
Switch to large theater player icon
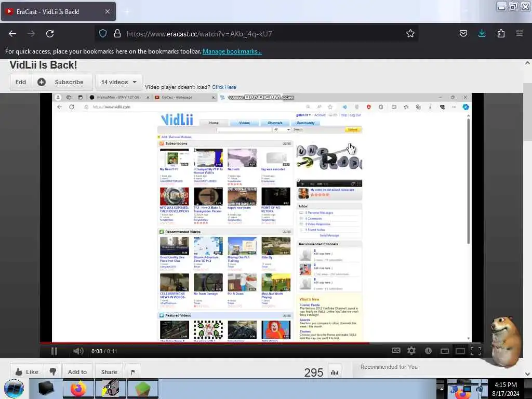tap(460, 351)
